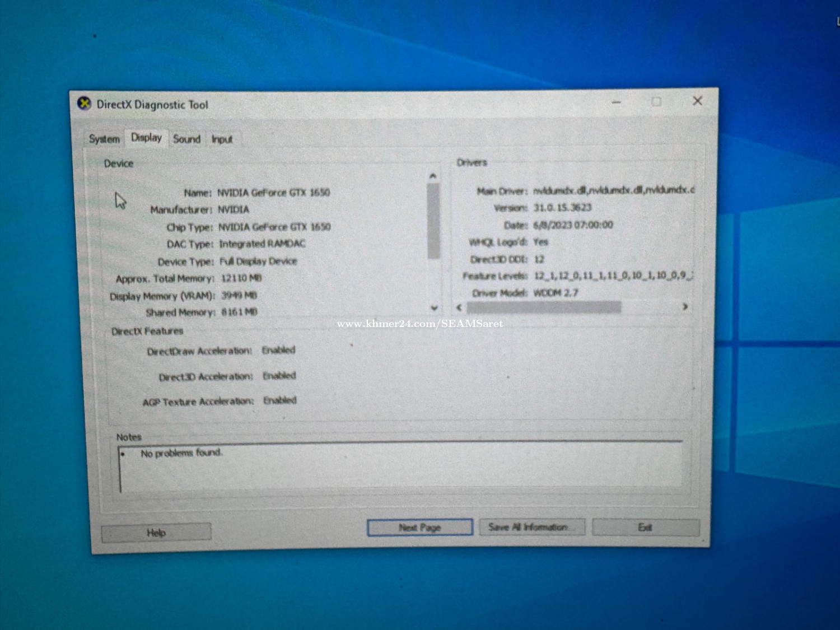Click Display Memory VRAM value 3949 MB
Screen dimensions: 840x630
(x=239, y=295)
